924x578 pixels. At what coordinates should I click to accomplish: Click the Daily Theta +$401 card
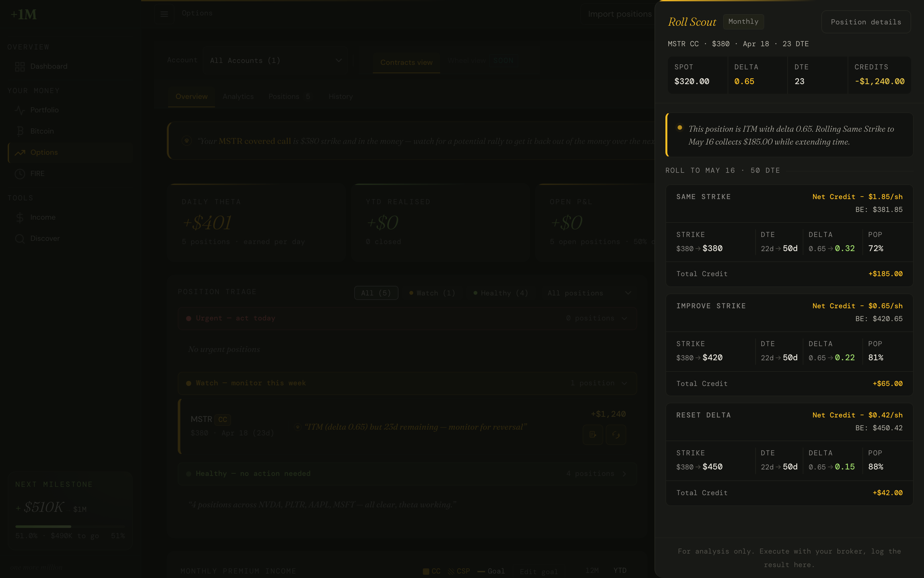pos(257,223)
